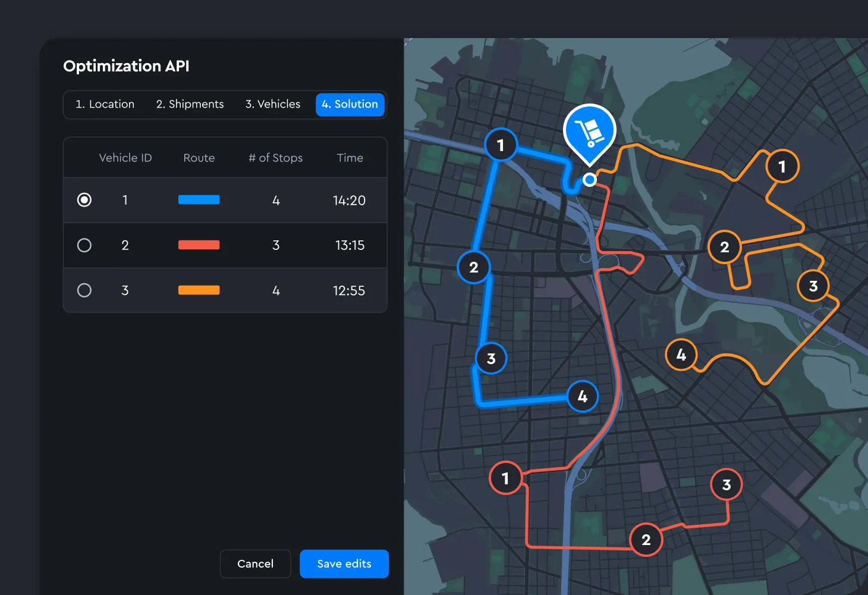
Task: Select the radio button for Vehicle 2
Action: tap(84, 245)
